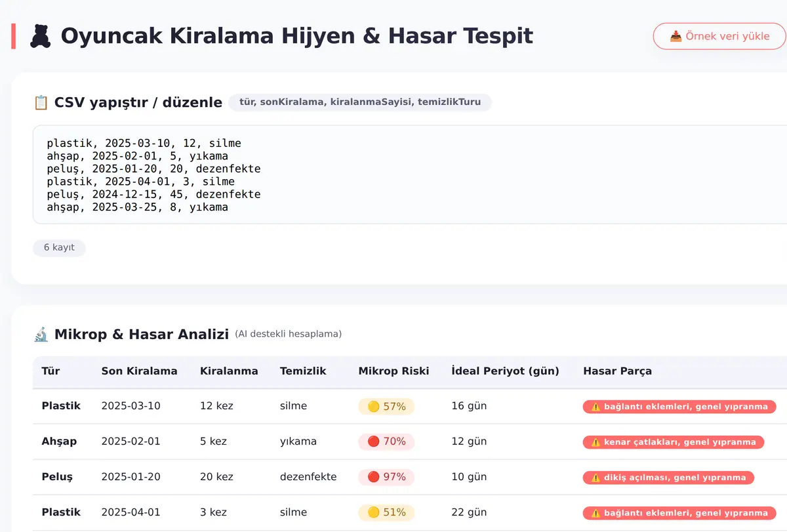Click the 97% risk badge
Screen dimensions: 787x532
coord(386,478)
